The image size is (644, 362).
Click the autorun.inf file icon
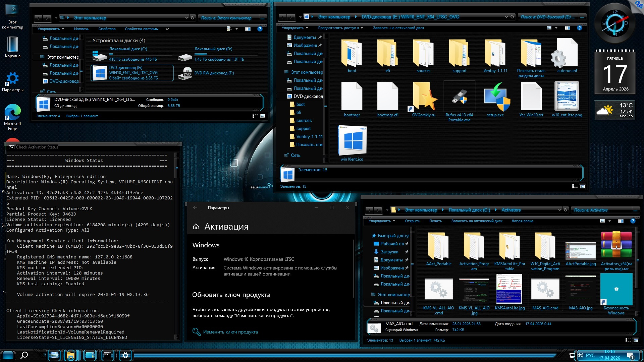(x=567, y=54)
